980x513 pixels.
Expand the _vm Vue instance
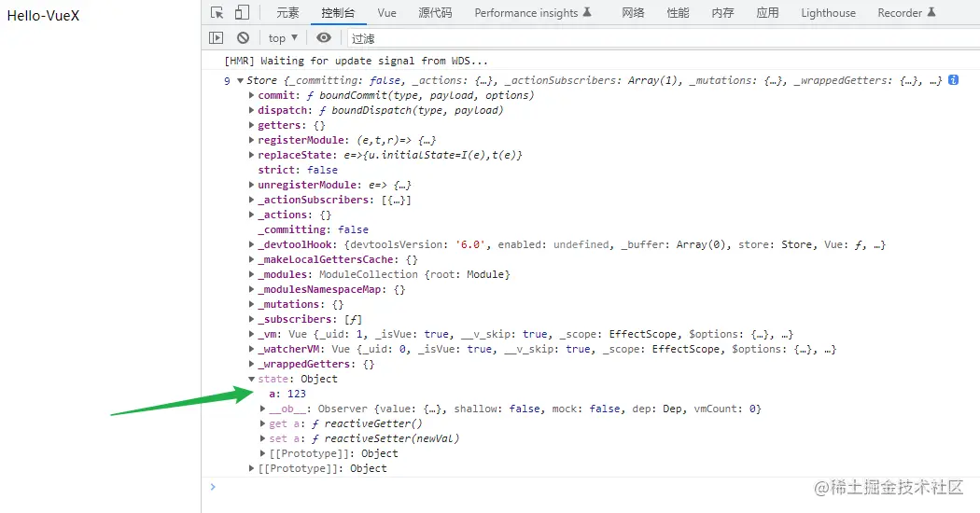pos(251,334)
